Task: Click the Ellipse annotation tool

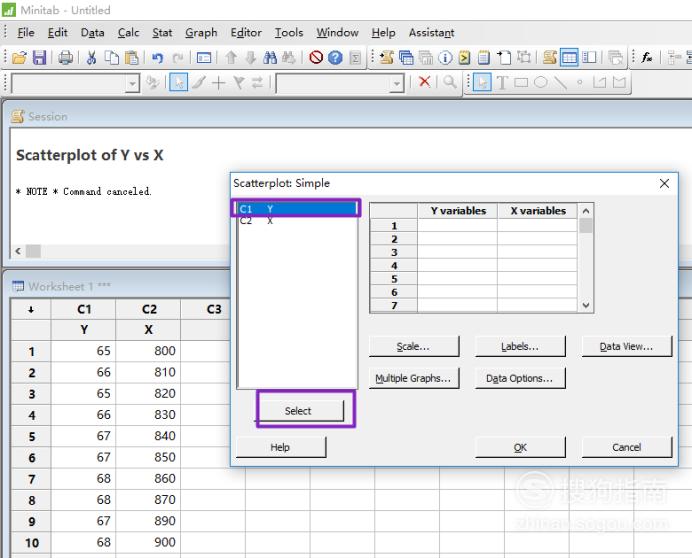Action: click(541, 83)
